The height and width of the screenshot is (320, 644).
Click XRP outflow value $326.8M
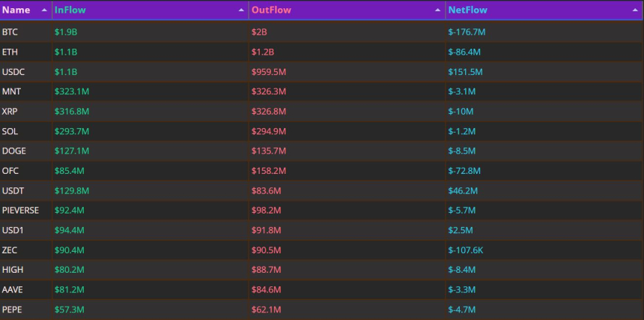(269, 112)
